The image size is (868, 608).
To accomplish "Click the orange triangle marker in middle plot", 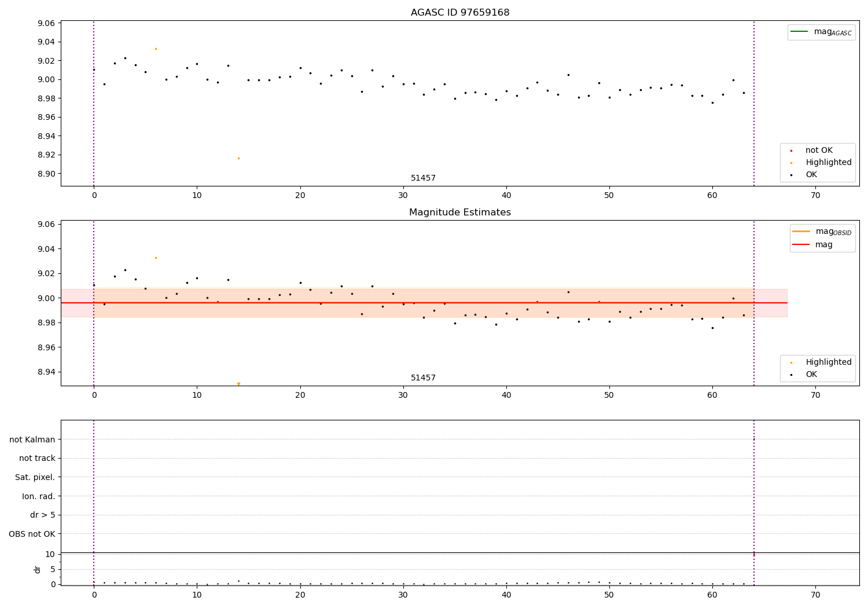I will click(238, 384).
